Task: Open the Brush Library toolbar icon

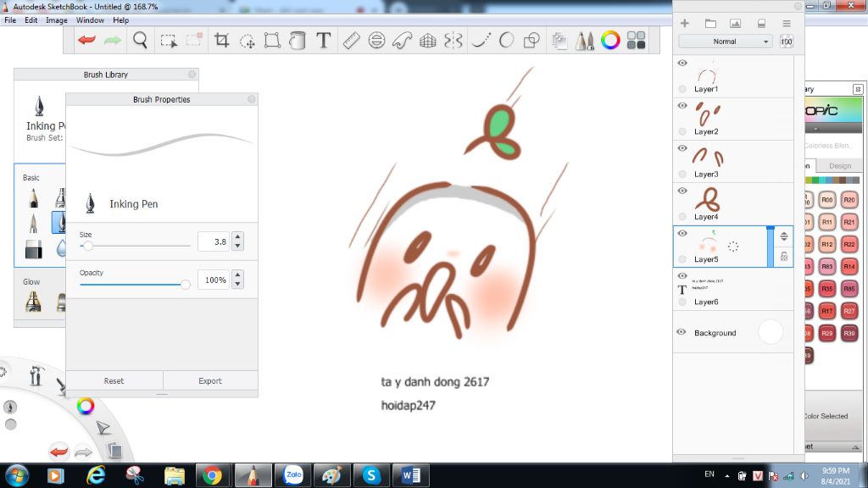Action: tap(585, 41)
